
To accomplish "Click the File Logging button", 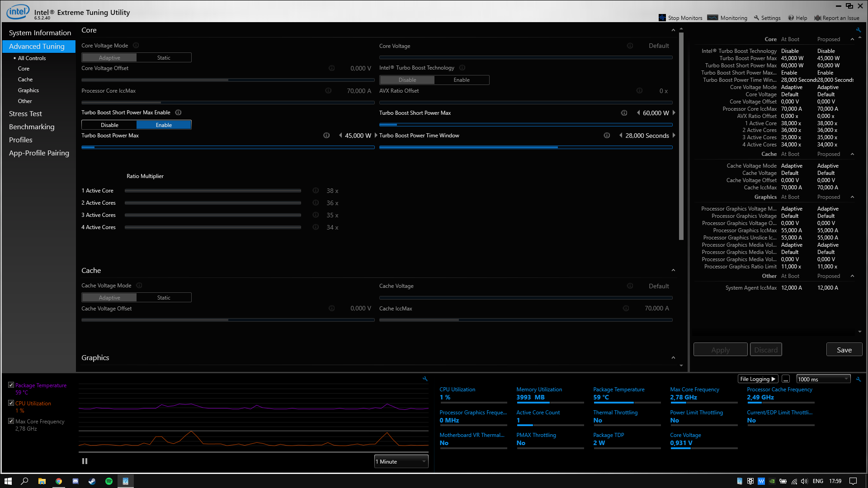I will pos(758,379).
